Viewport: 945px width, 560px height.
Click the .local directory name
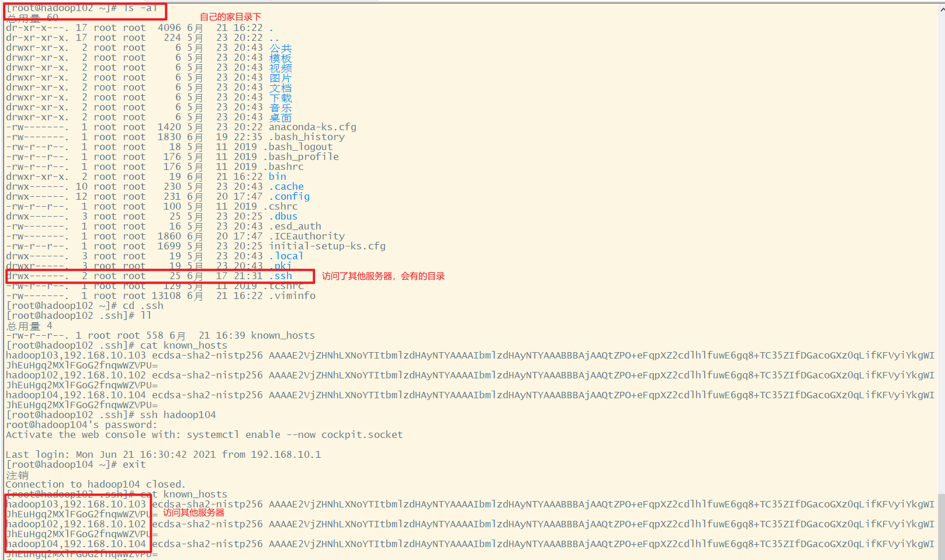pos(286,256)
